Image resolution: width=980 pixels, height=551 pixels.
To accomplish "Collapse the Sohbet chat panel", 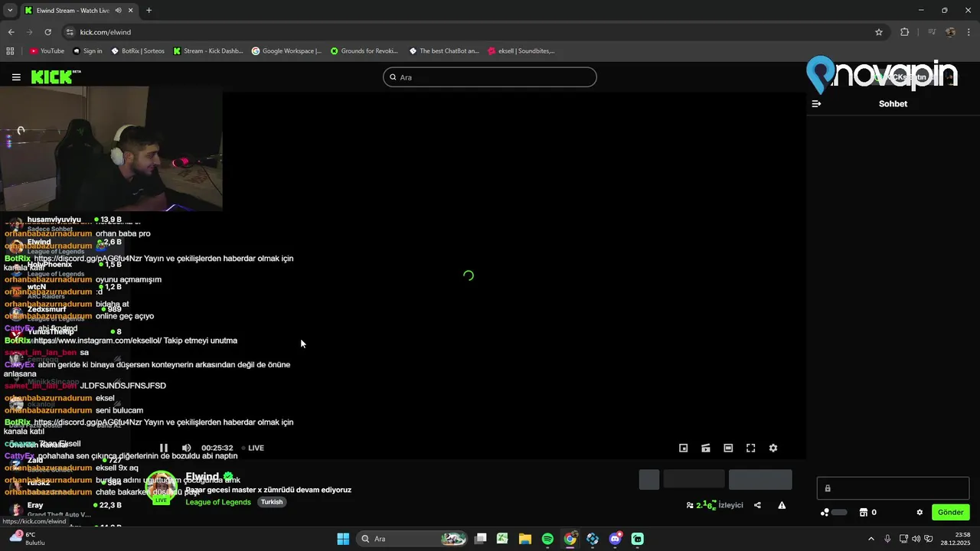I will click(816, 104).
